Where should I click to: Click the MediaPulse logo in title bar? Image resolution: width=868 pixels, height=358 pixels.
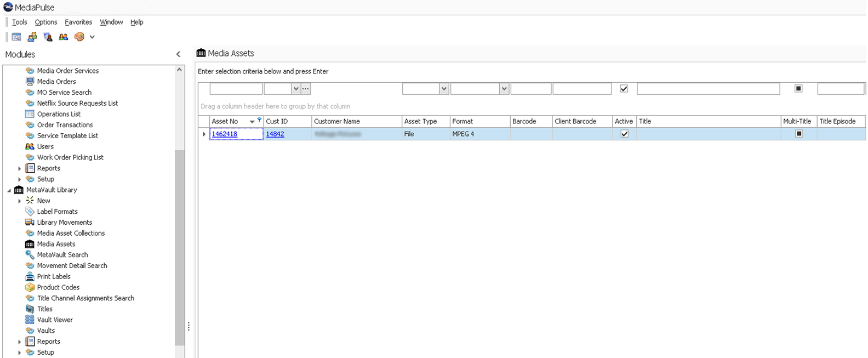point(8,7)
